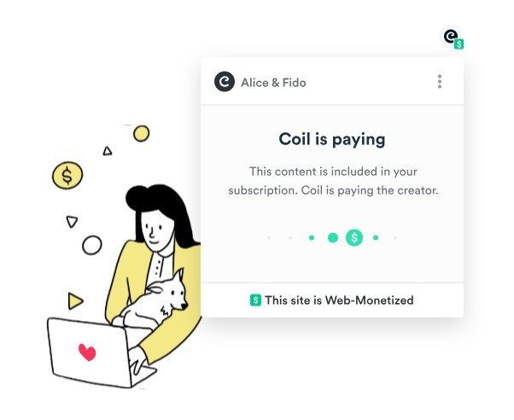Select the Alice & Fido account name
Screen dimensions: 514x420
pos(273,83)
